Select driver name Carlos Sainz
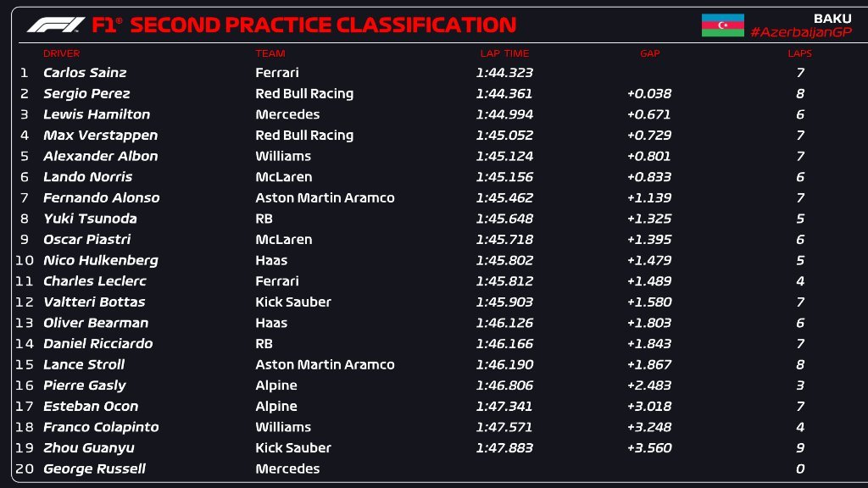Screen dimensions: 868x488 click(85, 73)
